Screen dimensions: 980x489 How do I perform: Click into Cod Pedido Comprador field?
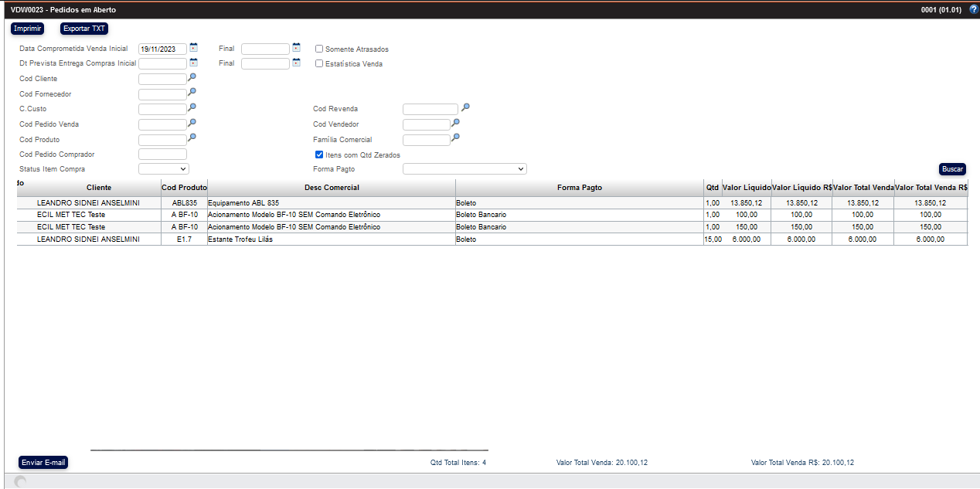162,155
